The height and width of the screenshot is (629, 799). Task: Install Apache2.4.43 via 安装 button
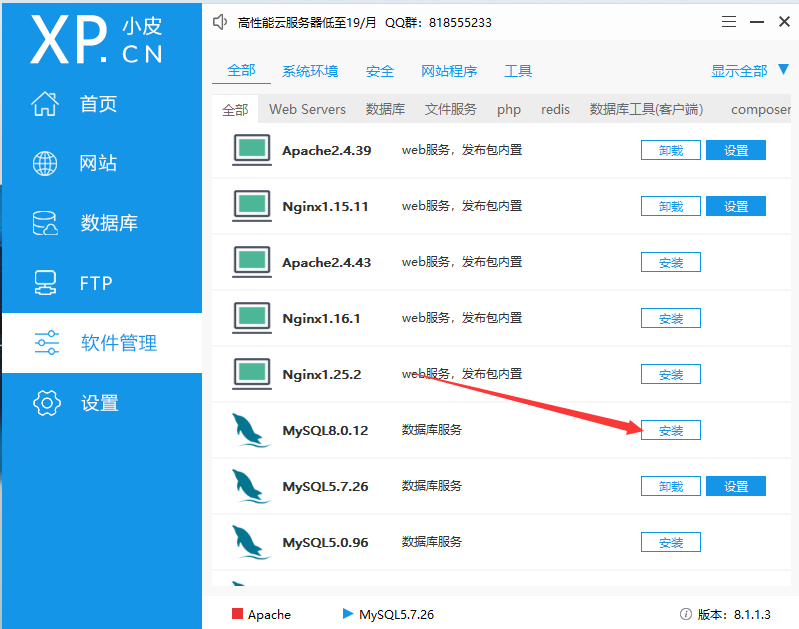[x=671, y=262]
